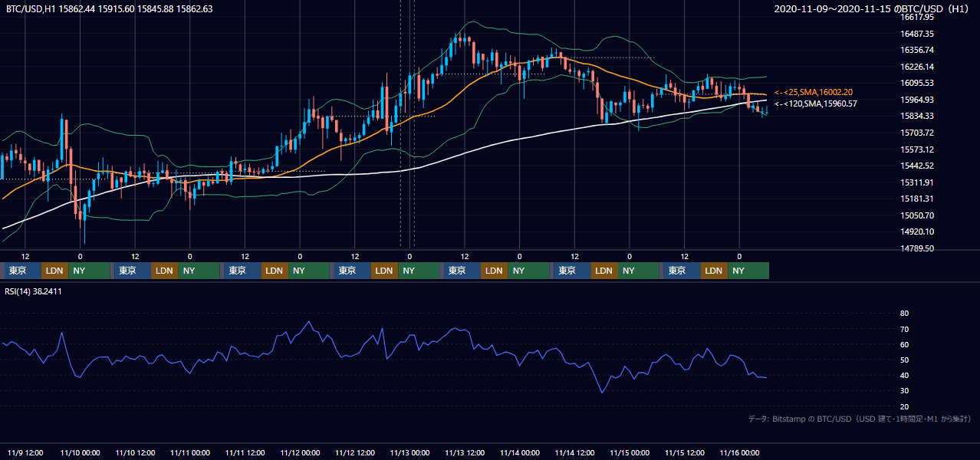Click the Bitstamp data source note
This screenshot has height=460, width=980.
tap(860, 419)
